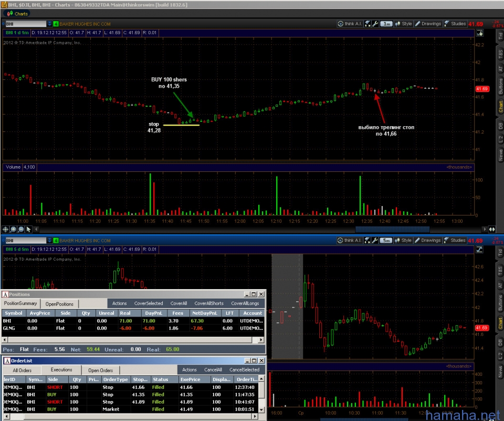Open Style menu on upper chart
Screen dimensions: 504x421
[404, 24]
